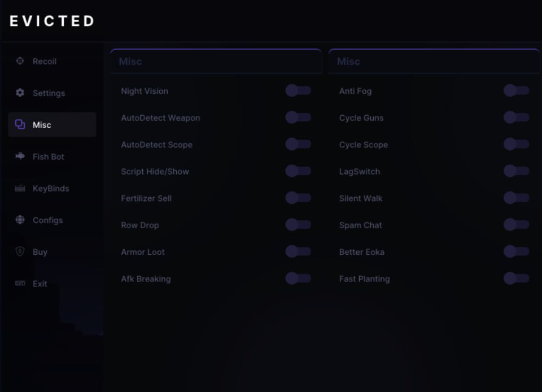Click the Buy shield icon

[20, 252]
